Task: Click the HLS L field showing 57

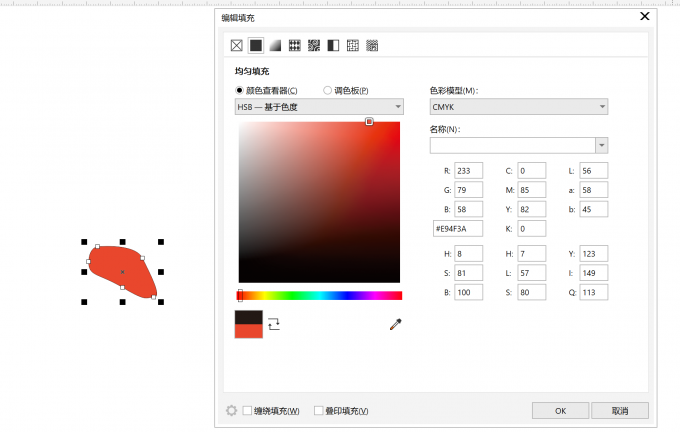Action: [x=532, y=273]
